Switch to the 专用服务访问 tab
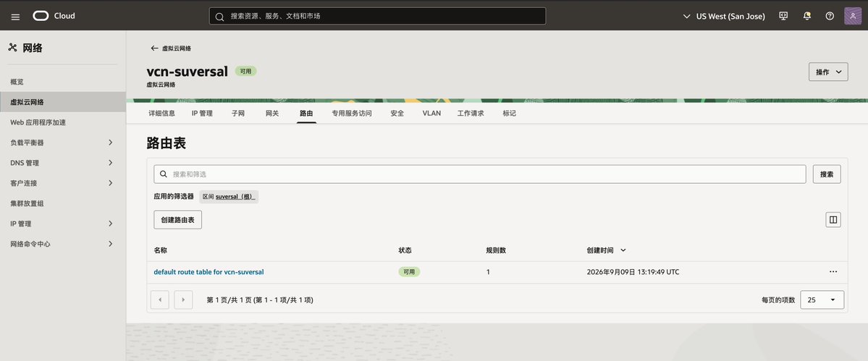Screen dimensions: 868x361 click(352, 114)
